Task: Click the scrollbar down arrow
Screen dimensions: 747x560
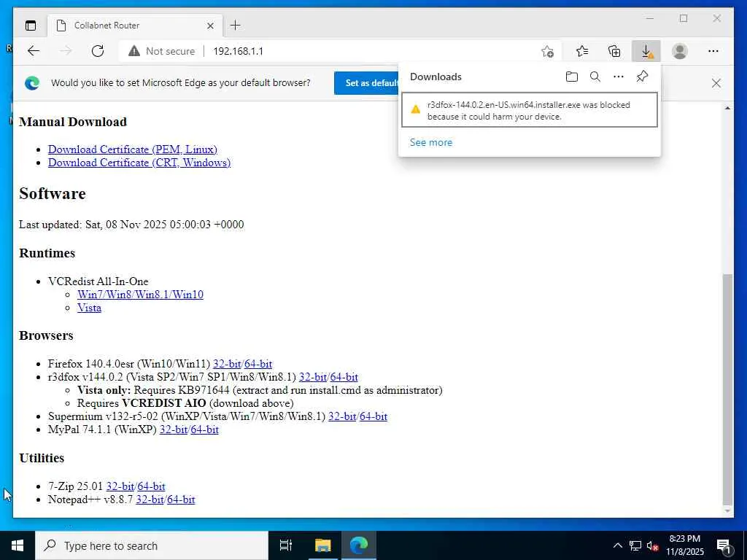Action: pyautogui.click(x=727, y=511)
